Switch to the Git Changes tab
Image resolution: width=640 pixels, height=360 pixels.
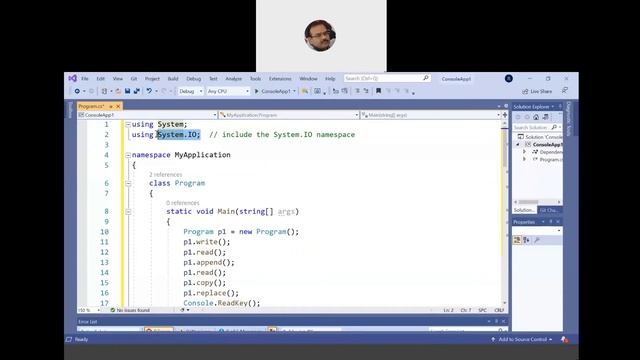(549, 210)
